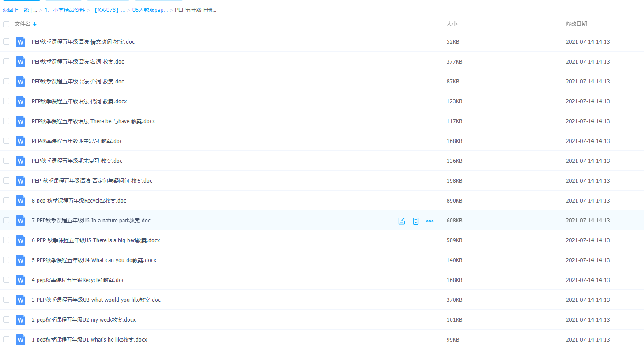Click the mobile phone icon on the U6 row
The image size is (644, 353).
416,221
